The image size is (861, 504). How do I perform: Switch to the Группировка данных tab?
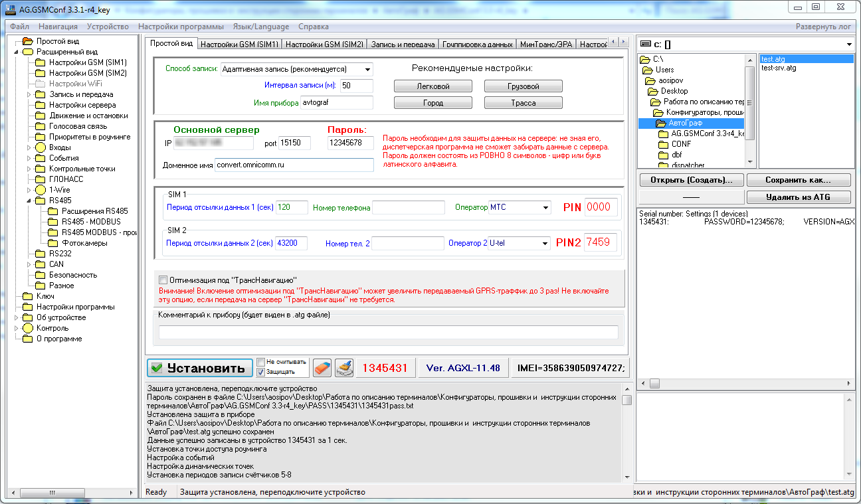(478, 44)
